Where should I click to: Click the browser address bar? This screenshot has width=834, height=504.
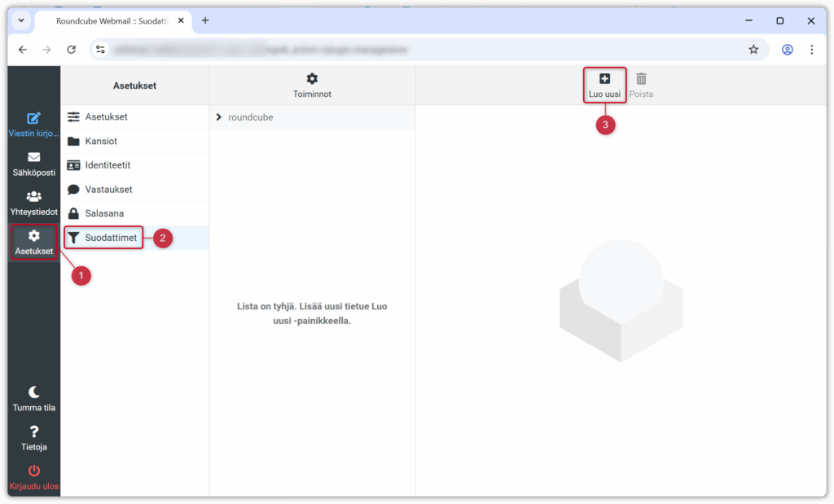tap(407, 50)
